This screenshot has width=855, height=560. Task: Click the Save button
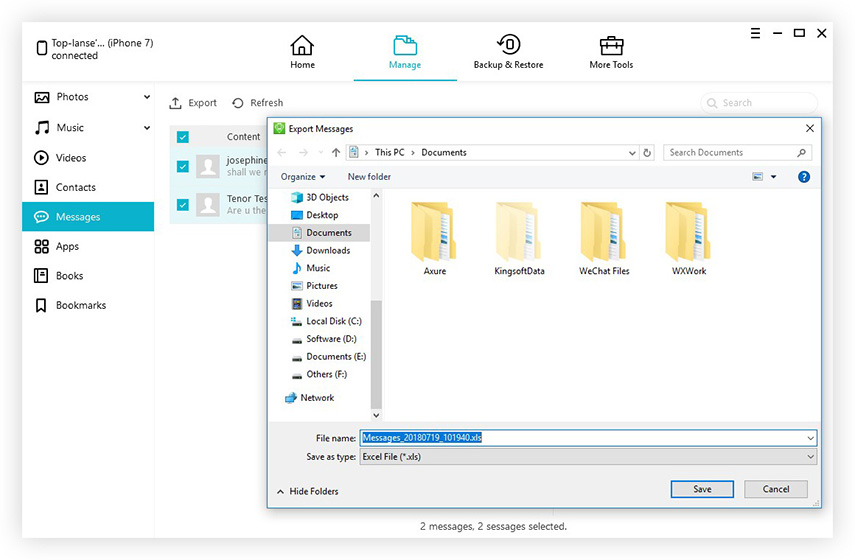coord(702,489)
